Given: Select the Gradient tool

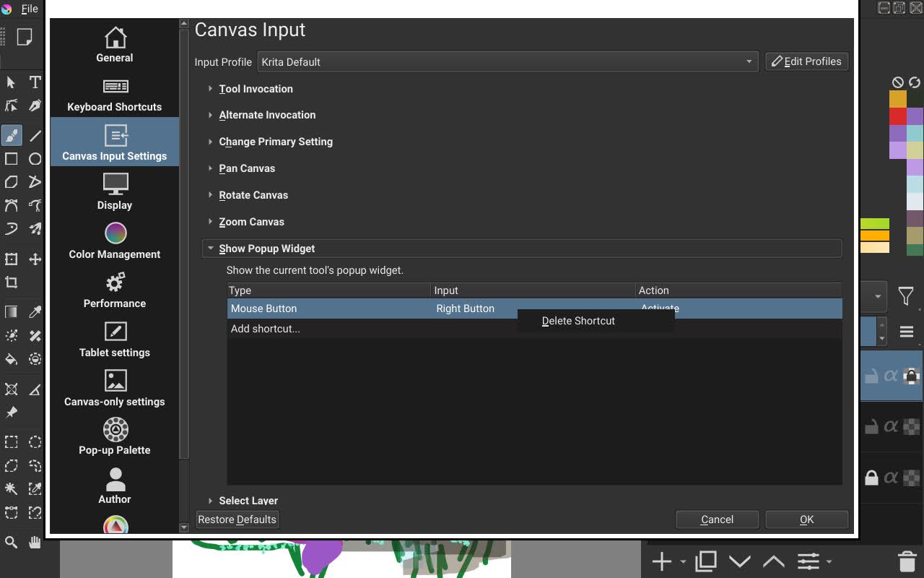Looking at the screenshot, I should 11,311.
